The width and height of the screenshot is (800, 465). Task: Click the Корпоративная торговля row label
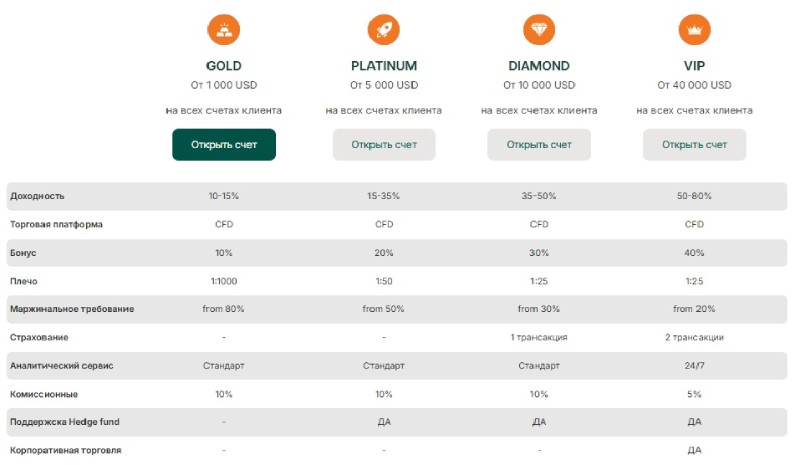tap(66, 451)
